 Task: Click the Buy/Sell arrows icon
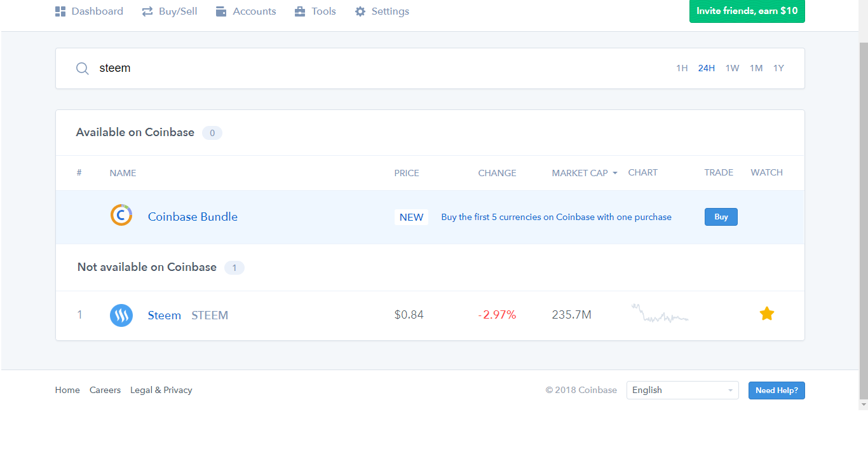pos(147,11)
